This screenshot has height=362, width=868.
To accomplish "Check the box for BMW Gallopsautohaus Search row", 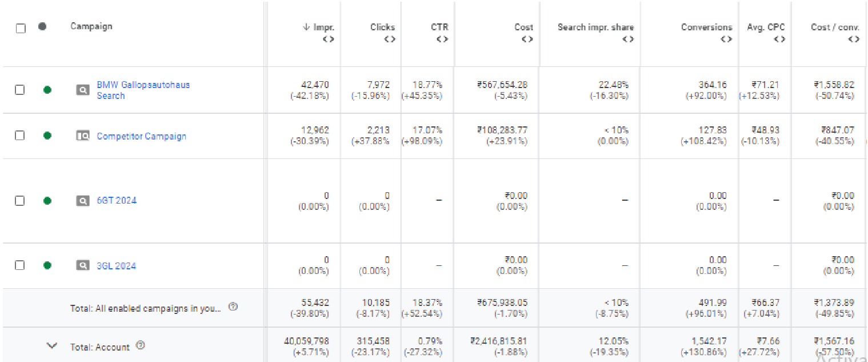I will pos(19,90).
